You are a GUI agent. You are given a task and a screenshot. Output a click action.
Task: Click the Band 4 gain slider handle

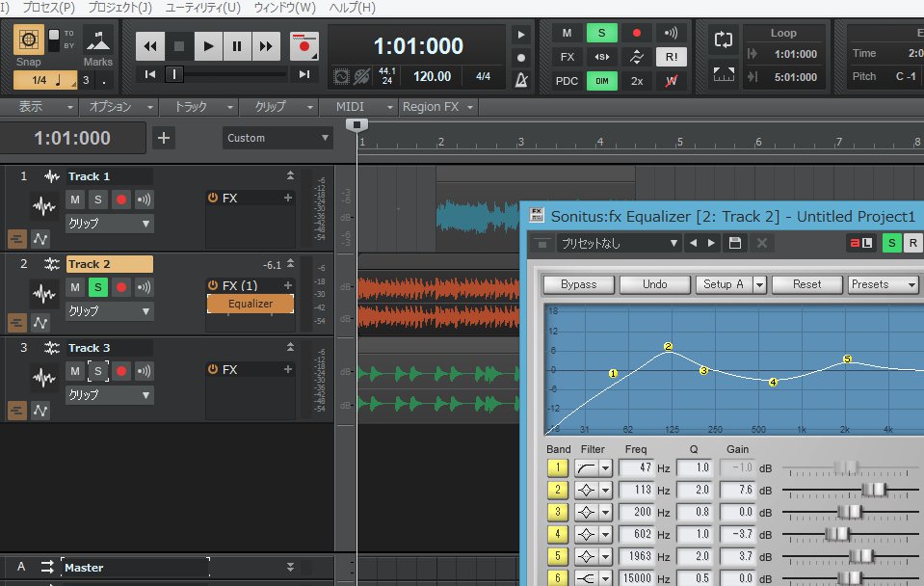(836, 534)
